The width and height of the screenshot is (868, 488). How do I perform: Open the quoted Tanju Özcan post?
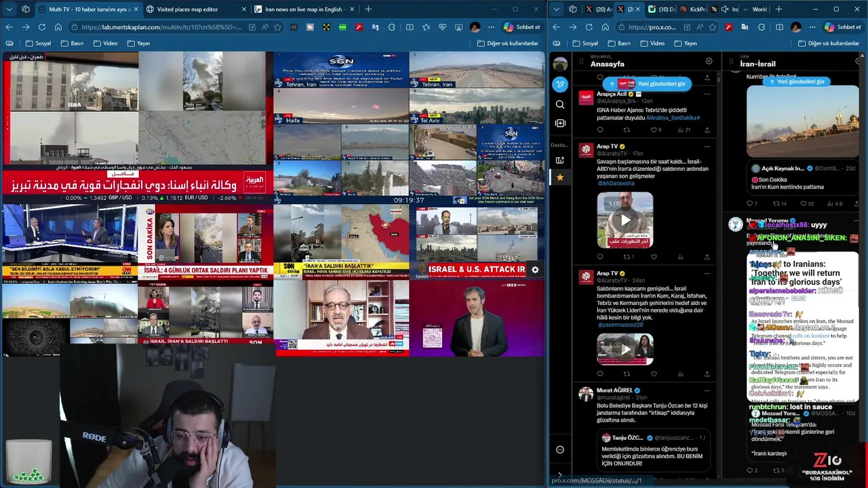coord(655,449)
